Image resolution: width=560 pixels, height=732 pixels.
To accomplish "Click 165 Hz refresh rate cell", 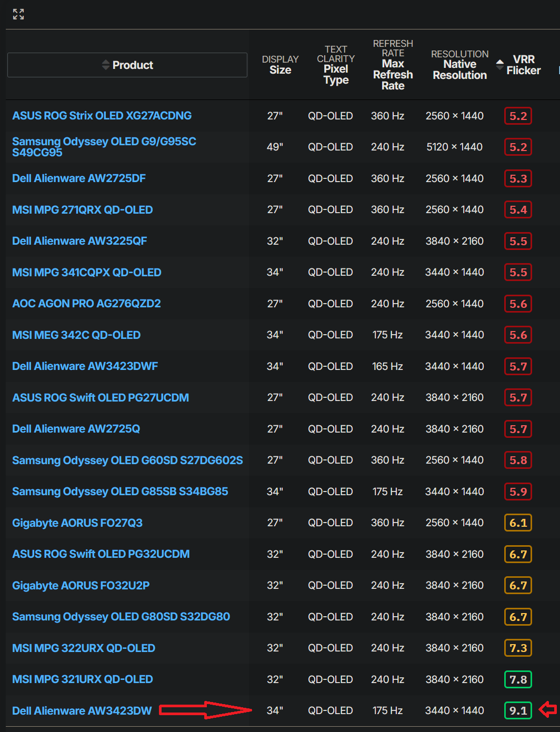I will 387,366.
